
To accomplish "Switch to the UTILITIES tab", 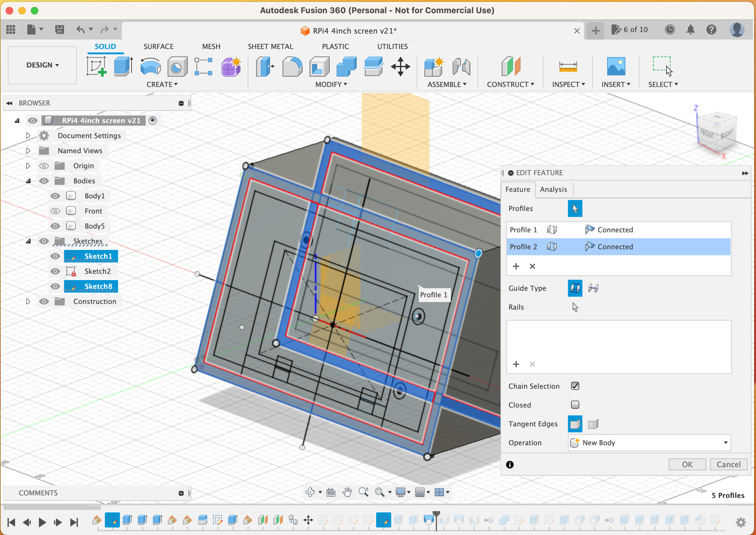I will [x=392, y=46].
